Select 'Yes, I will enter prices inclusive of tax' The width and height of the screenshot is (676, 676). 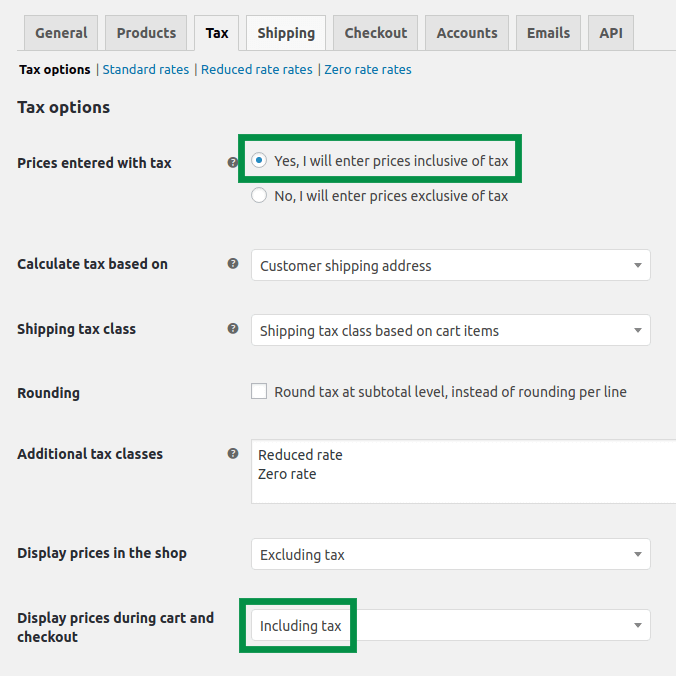coord(259,160)
